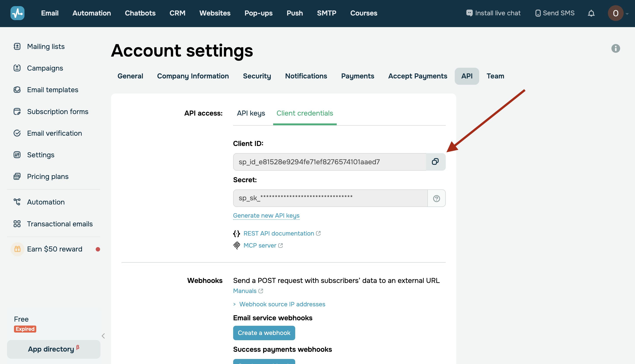The height and width of the screenshot is (364, 635).
Task: Switch to the Security tab
Action: (x=257, y=76)
